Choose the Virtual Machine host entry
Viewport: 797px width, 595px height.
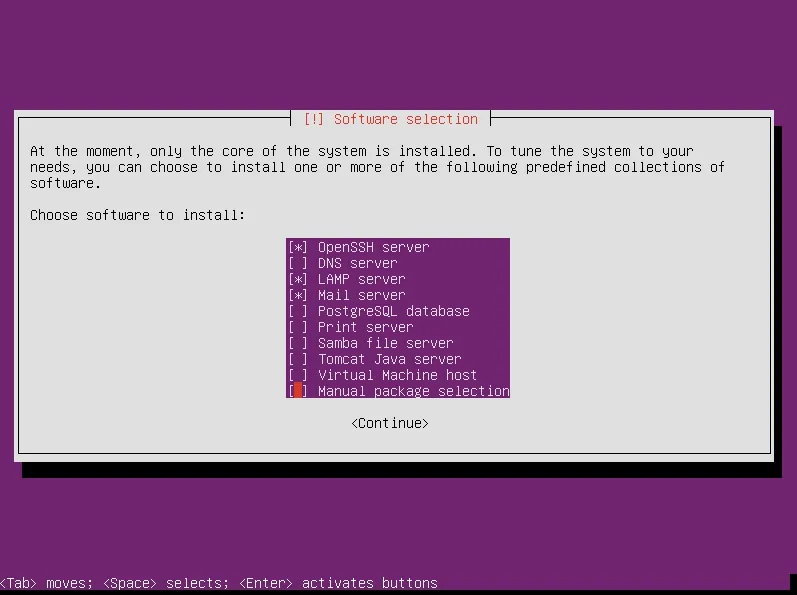click(x=398, y=375)
